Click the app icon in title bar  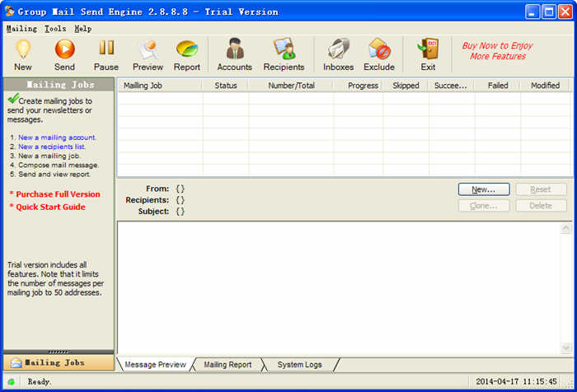tap(10, 12)
